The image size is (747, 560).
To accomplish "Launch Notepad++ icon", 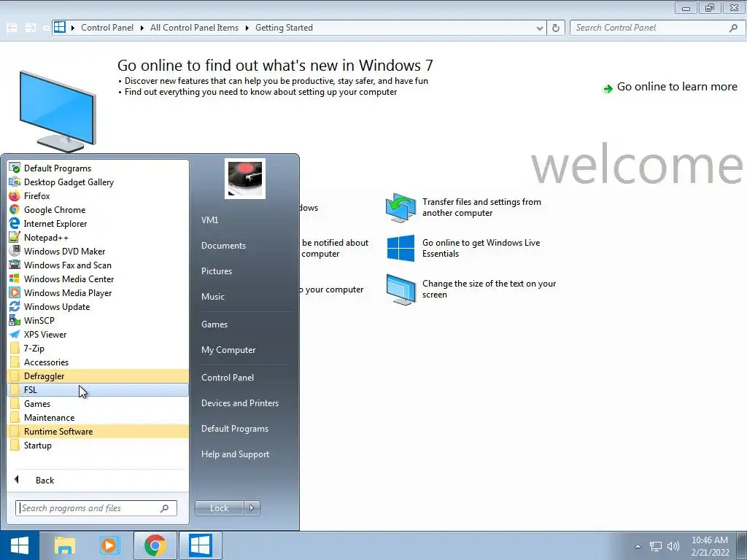I will click(x=15, y=237).
